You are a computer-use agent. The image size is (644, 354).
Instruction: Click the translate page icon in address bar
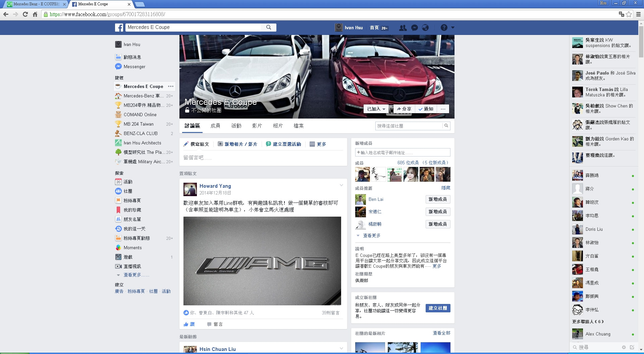(x=622, y=14)
